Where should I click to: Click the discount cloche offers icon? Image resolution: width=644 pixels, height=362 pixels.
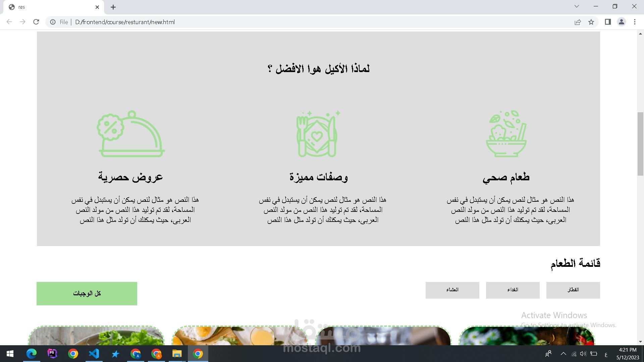[x=131, y=134]
